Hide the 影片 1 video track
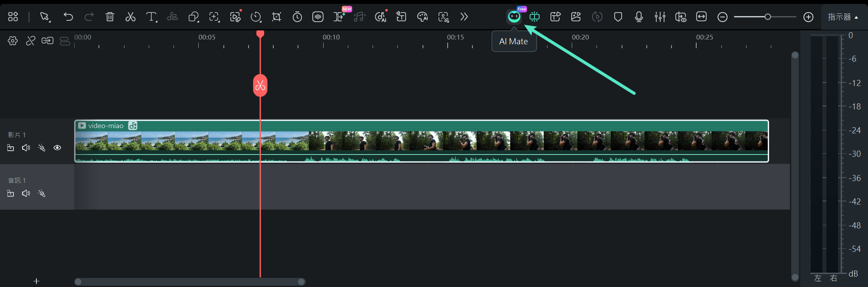 57,148
